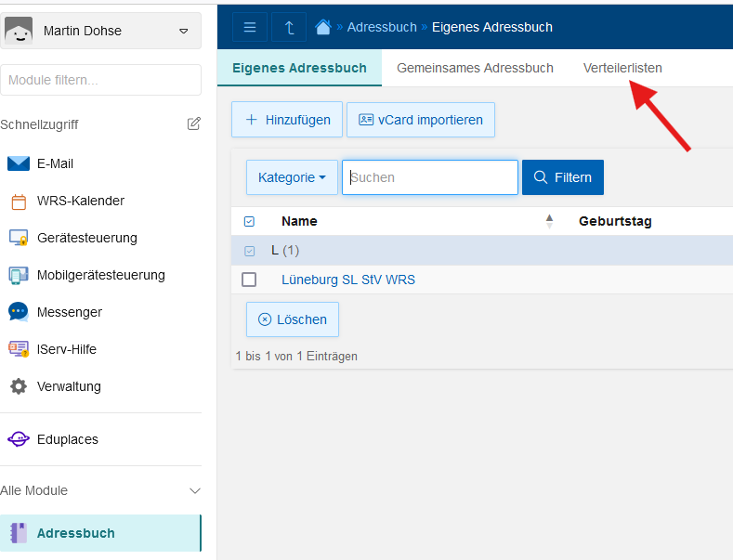Open the Lüneburg SL StV WRS contact link

(347, 280)
